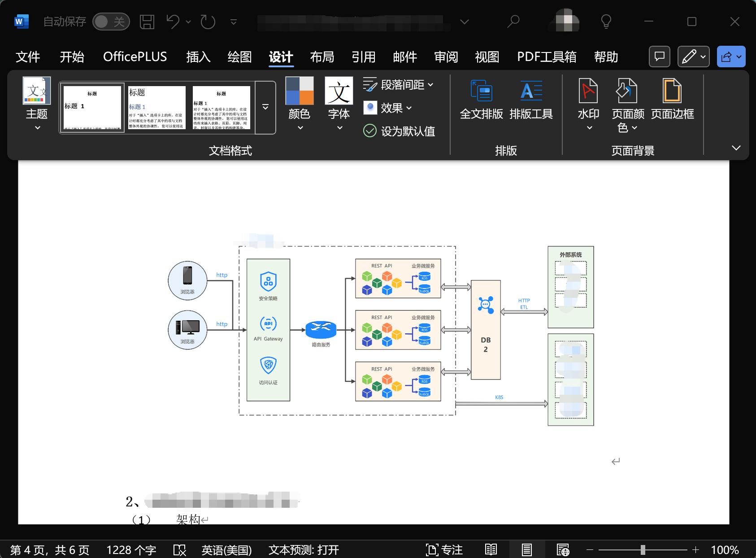Viewport: 756px width, 558px height.
Task: Click the architecture diagram image in document
Action: tap(381, 331)
